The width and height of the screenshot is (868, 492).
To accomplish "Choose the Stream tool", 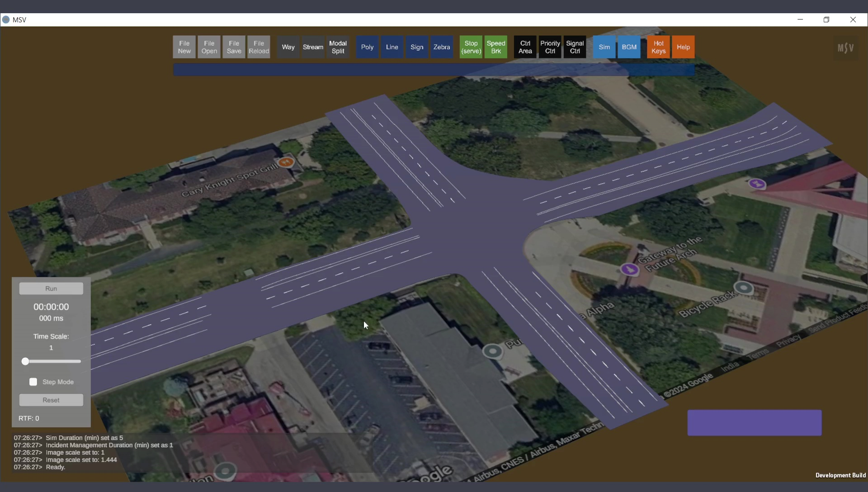I will 313,47.
